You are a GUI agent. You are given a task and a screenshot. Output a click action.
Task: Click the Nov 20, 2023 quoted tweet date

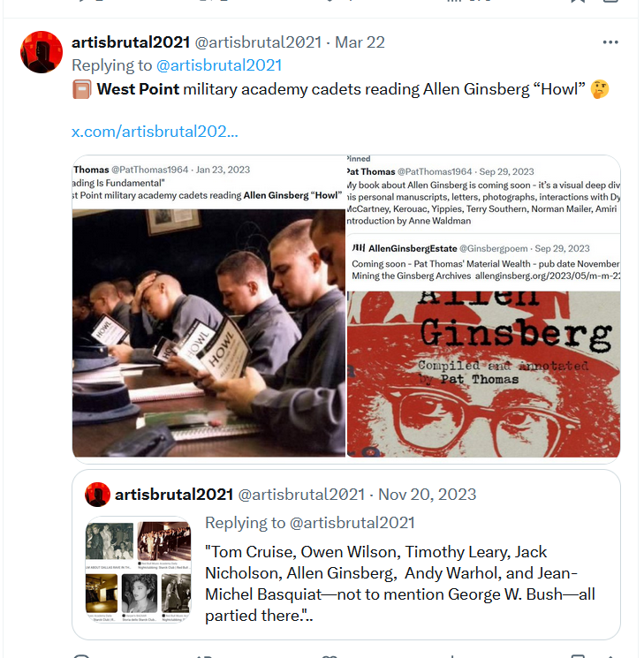click(x=427, y=495)
